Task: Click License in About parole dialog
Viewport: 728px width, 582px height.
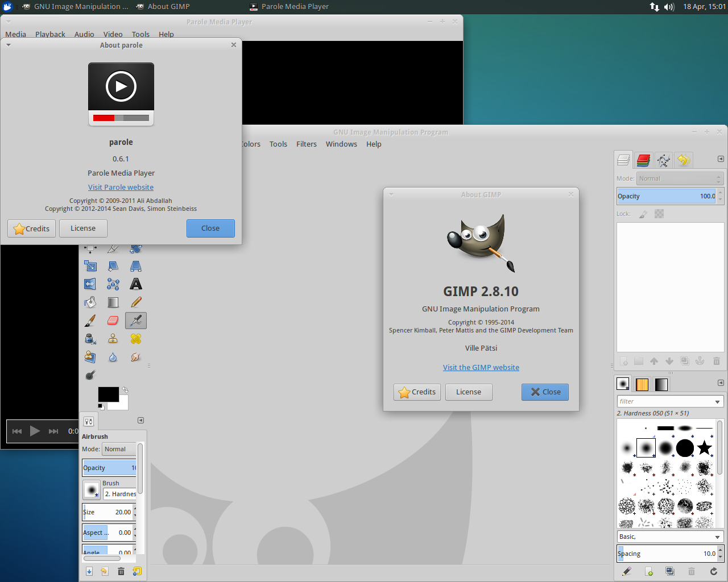Action: [83, 228]
